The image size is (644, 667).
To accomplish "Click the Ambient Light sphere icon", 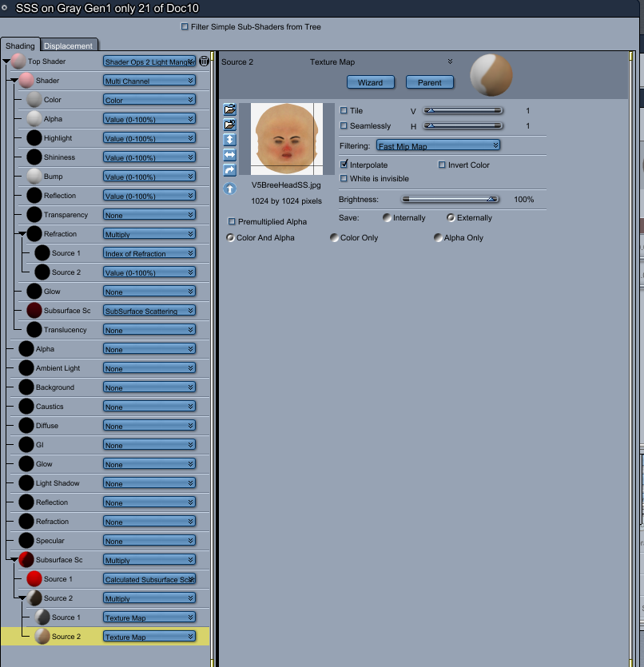I will (x=26, y=368).
